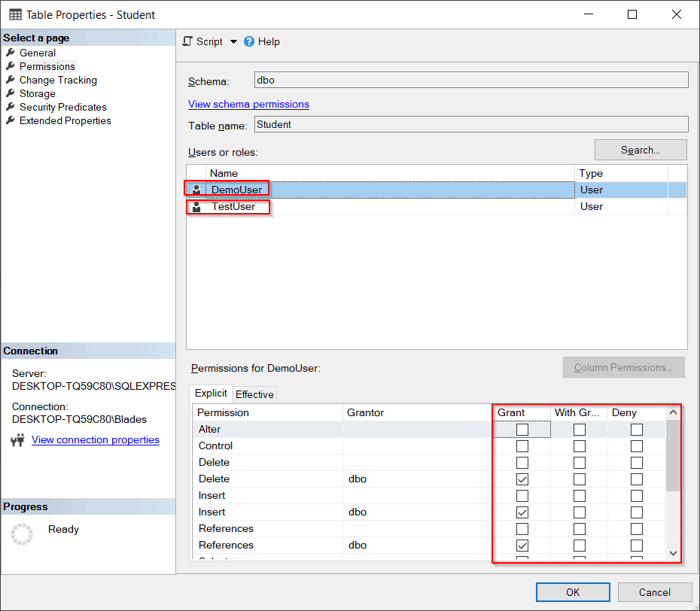Check the Grant checkbox for Alter permission

(521, 429)
